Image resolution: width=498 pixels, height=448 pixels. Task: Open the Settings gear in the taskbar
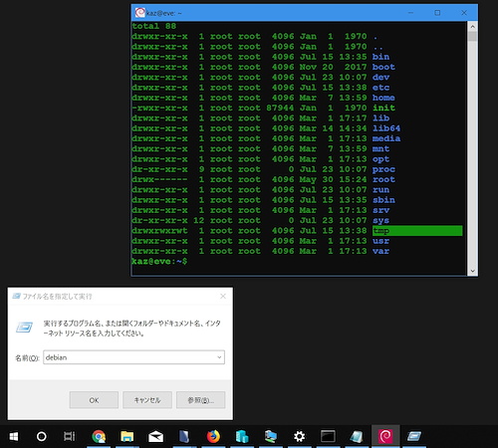tap(299, 436)
